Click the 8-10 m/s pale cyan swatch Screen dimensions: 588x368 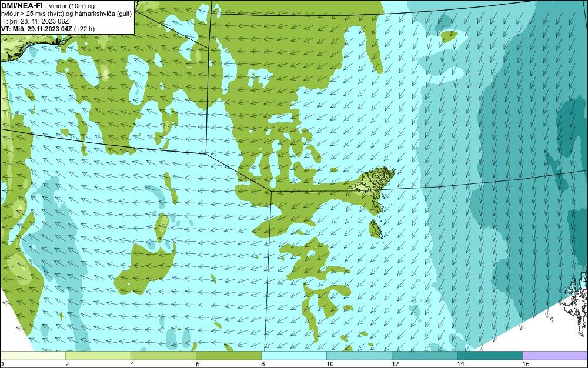293,355
